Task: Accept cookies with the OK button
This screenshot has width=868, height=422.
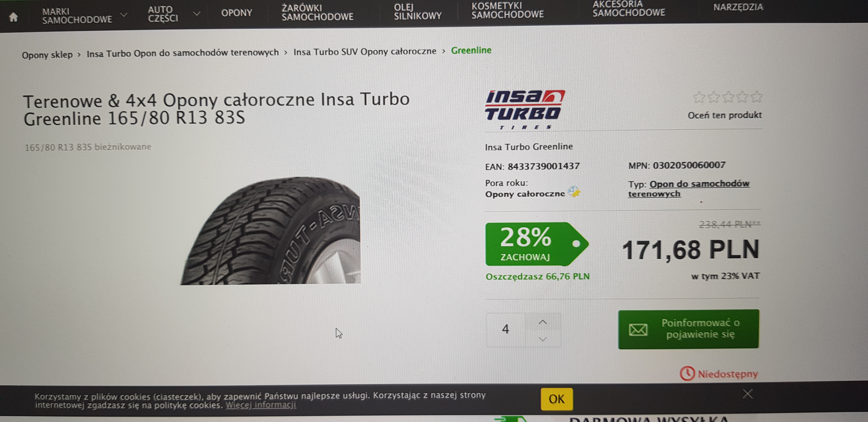Action: point(557,399)
